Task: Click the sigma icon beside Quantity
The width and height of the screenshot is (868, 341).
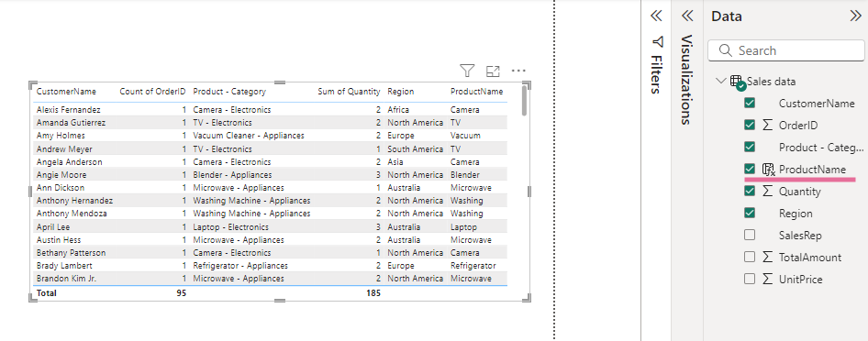Action: [x=767, y=192]
